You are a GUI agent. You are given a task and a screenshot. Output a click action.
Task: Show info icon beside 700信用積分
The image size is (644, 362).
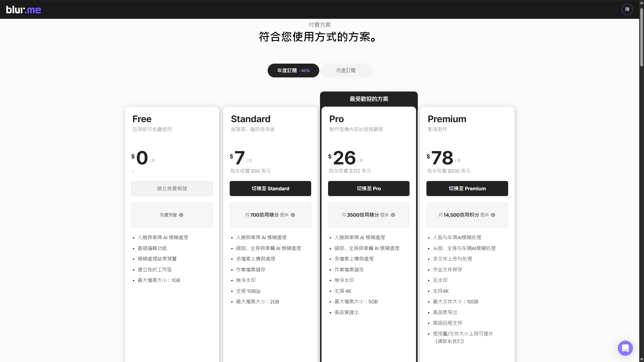pyautogui.click(x=293, y=215)
